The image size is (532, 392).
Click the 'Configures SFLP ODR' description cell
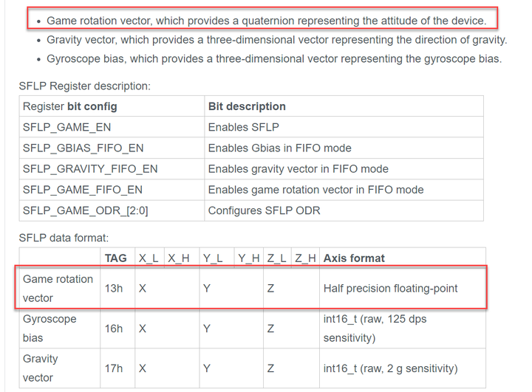[264, 210]
